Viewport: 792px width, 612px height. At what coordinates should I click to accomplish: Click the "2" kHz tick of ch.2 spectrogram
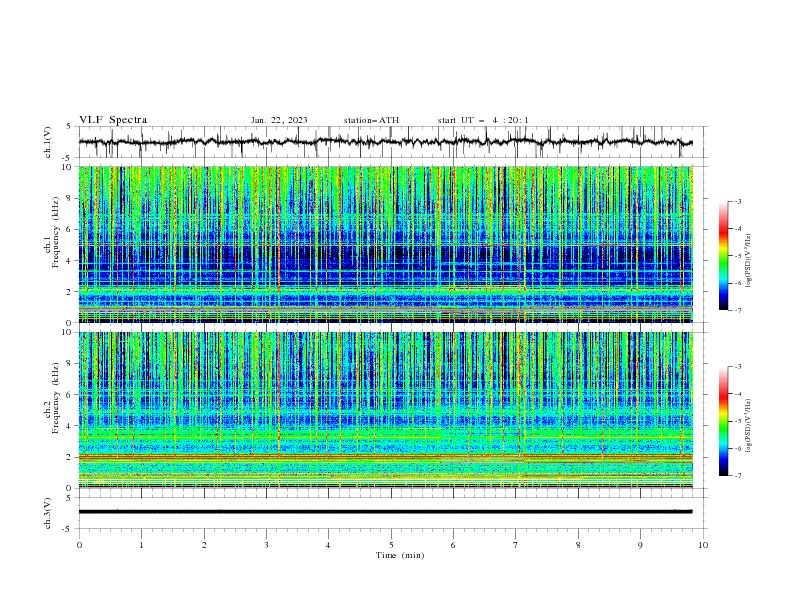point(70,457)
